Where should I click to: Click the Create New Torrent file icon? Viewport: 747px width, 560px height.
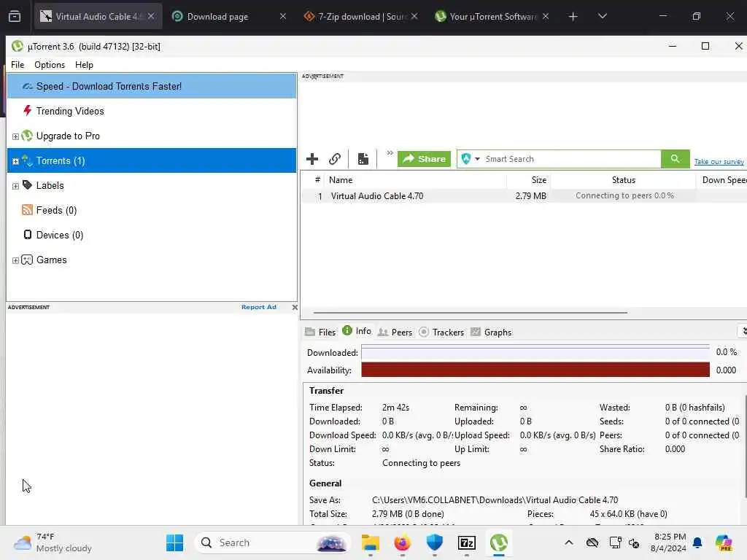tap(363, 159)
